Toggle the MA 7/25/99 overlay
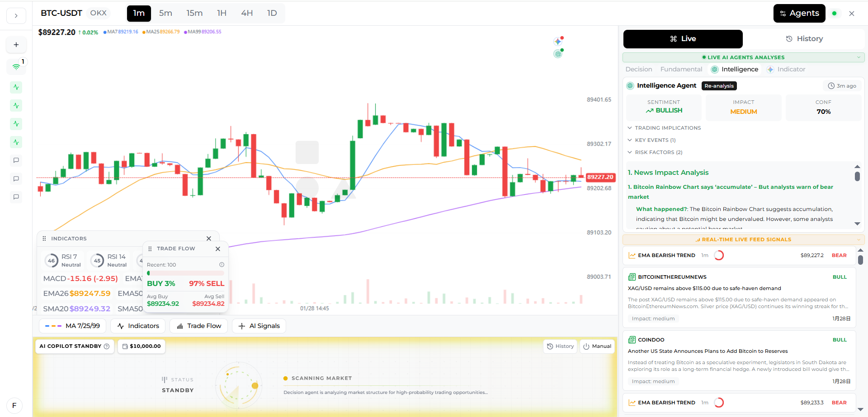This screenshot has height=417, width=868. tap(73, 326)
